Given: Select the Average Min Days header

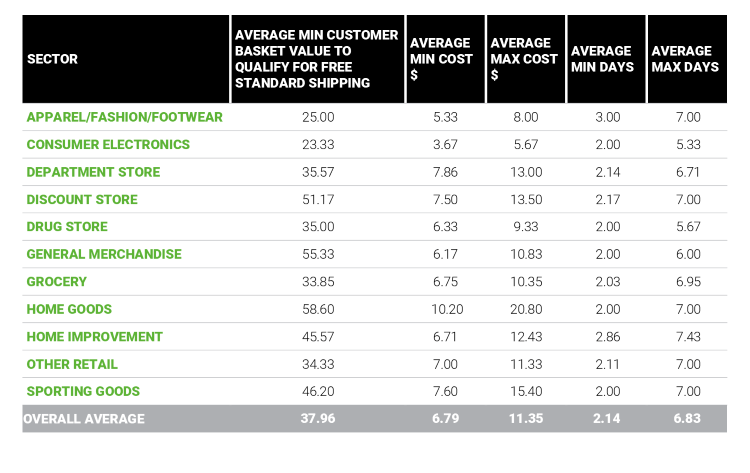Looking at the screenshot, I should [601, 59].
